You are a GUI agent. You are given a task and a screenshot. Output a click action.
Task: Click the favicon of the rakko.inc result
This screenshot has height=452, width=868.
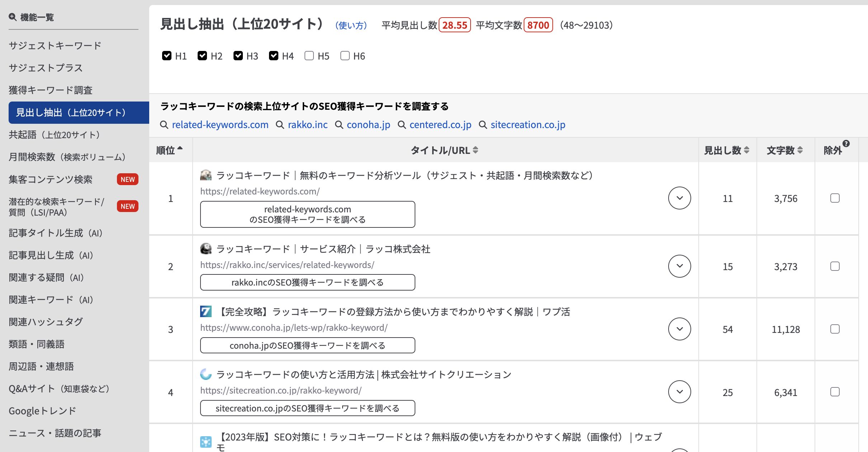pos(206,249)
